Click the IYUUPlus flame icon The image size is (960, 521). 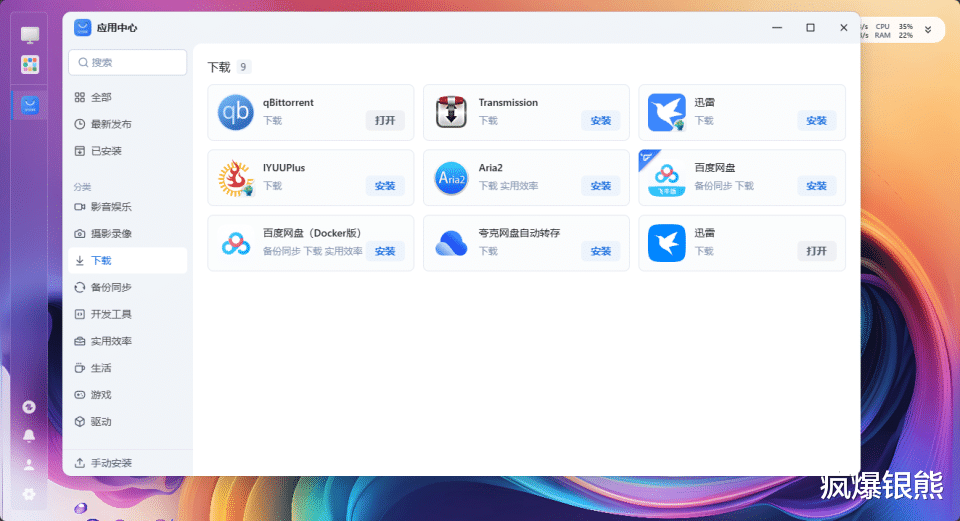pos(236,178)
